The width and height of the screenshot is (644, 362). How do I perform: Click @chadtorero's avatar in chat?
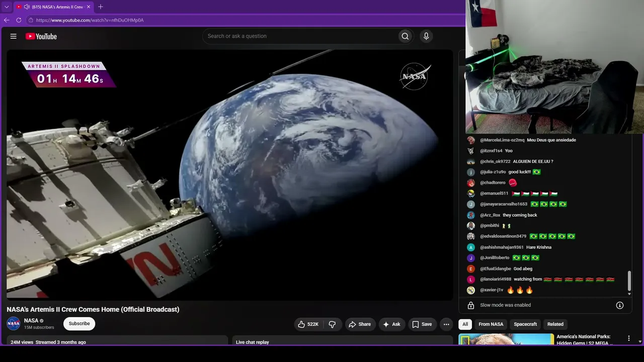471,183
